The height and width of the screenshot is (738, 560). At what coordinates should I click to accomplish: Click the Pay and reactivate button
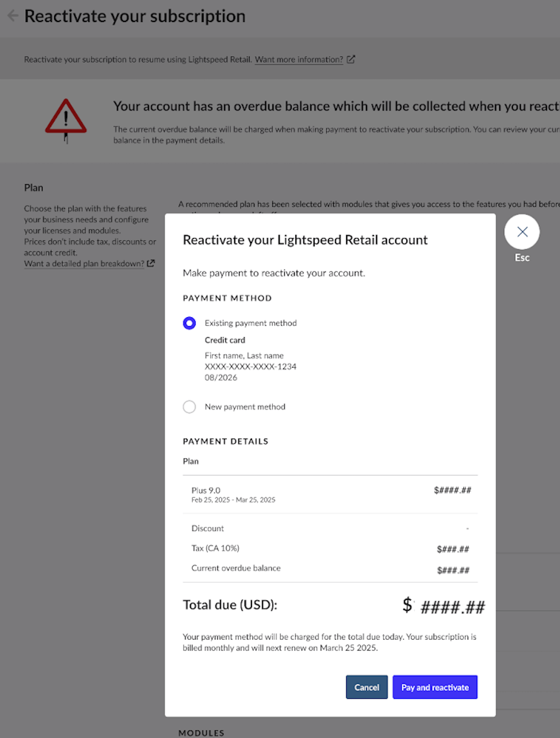pos(434,687)
